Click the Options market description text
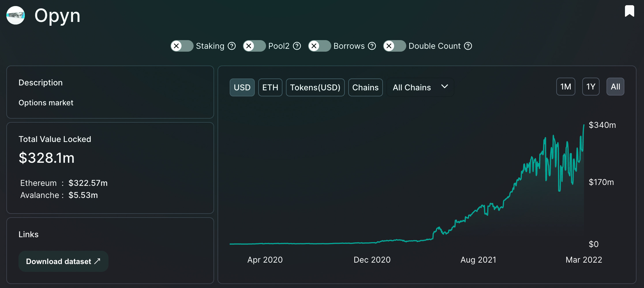Image resolution: width=644 pixels, height=288 pixels. tap(46, 103)
